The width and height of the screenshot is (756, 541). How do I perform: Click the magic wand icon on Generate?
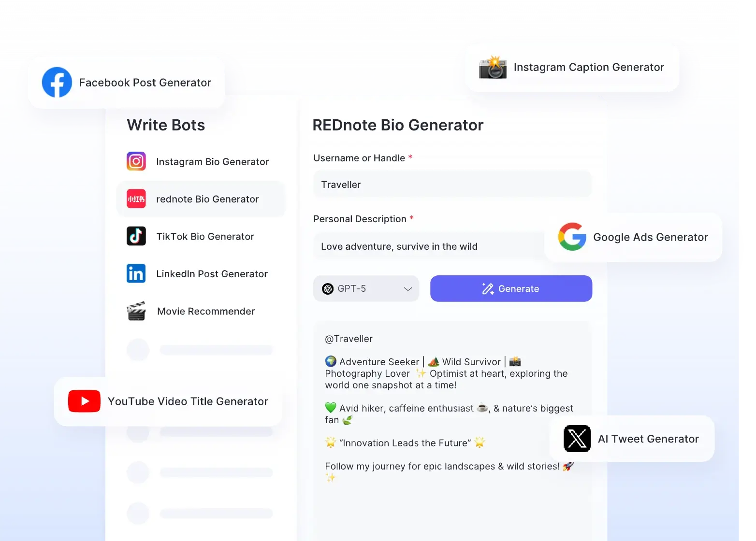488,288
